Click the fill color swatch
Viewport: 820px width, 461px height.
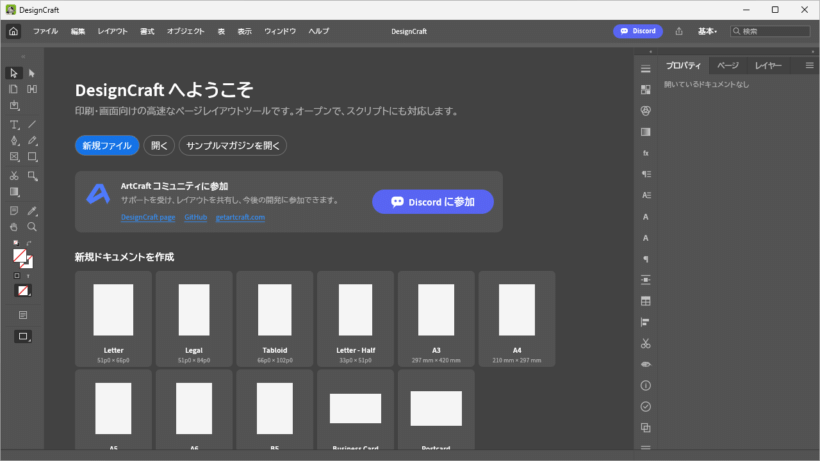click(x=19, y=256)
